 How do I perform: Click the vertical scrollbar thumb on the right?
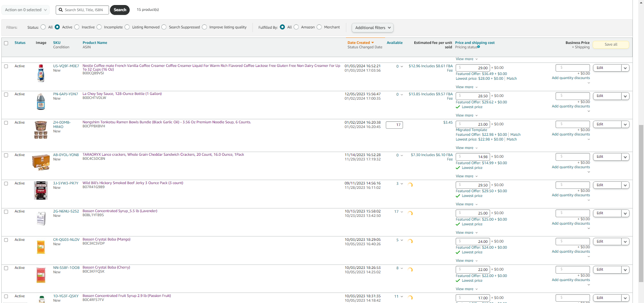[x=641, y=203]
